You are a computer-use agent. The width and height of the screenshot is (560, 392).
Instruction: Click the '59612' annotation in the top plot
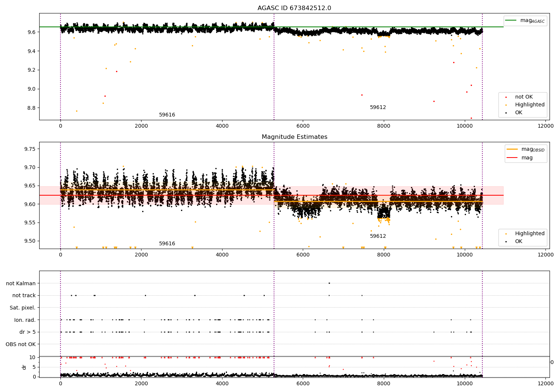pyautogui.click(x=378, y=108)
